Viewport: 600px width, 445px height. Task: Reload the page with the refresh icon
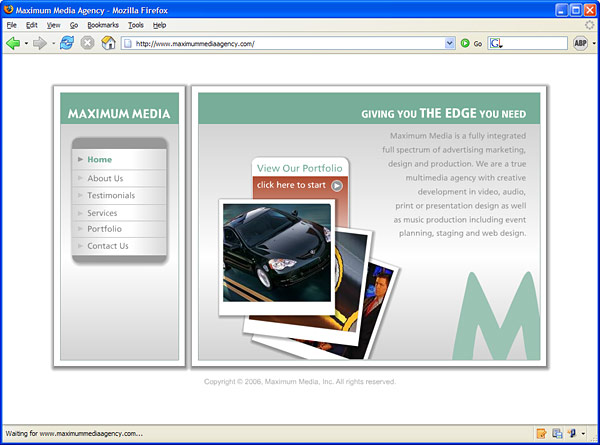[x=67, y=43]
